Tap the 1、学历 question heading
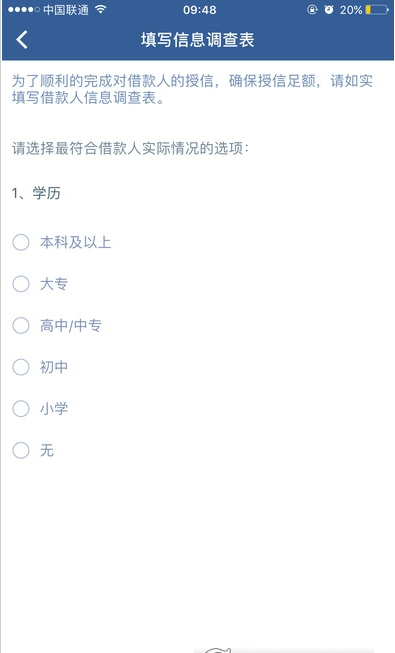The height and width of the screenshot is (653, 395). pos(36,193)
